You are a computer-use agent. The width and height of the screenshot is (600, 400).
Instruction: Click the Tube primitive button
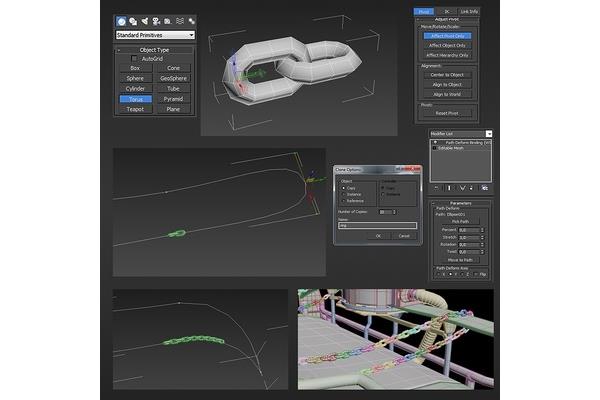tap(173, 88)
